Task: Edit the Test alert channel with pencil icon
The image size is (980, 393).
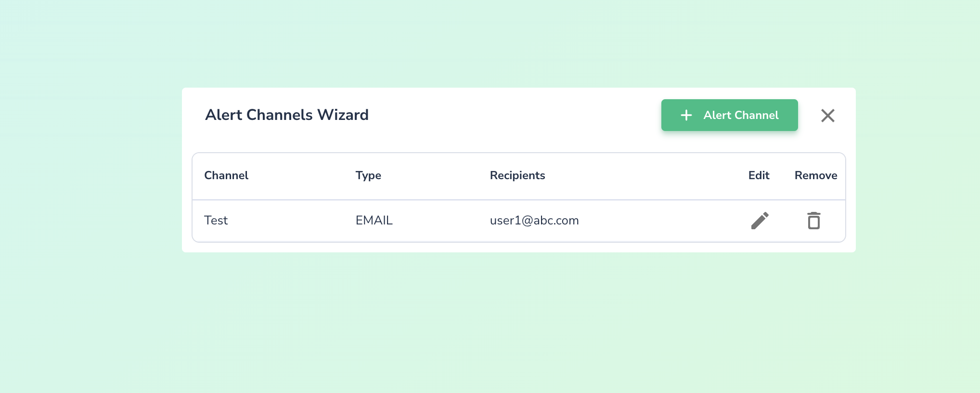Action: point(760,221)
